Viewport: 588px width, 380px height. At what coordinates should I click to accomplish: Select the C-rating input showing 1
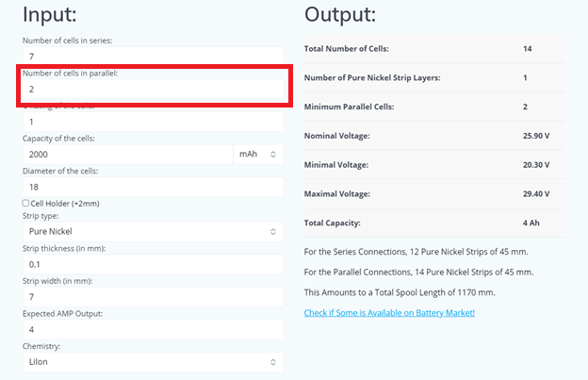151,122
